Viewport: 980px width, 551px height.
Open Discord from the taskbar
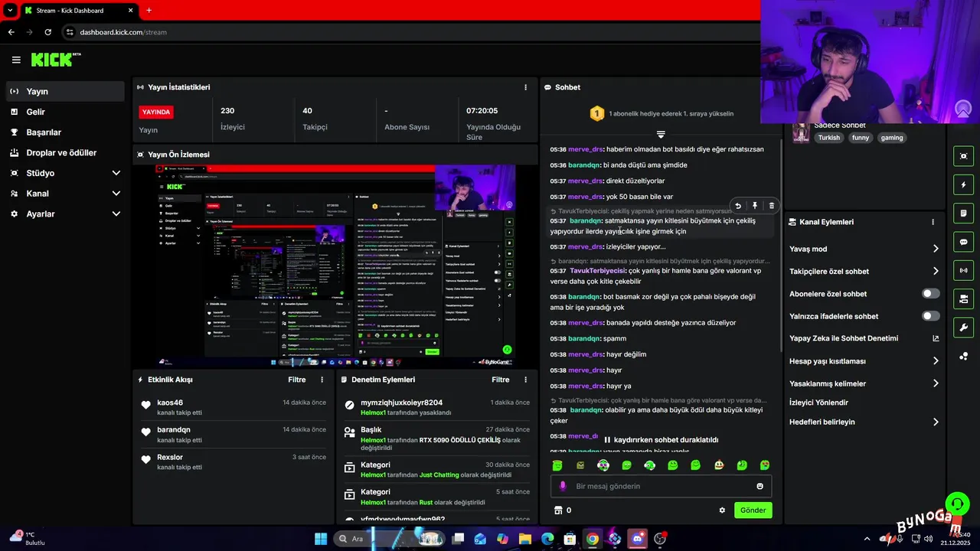coord(637,539)
